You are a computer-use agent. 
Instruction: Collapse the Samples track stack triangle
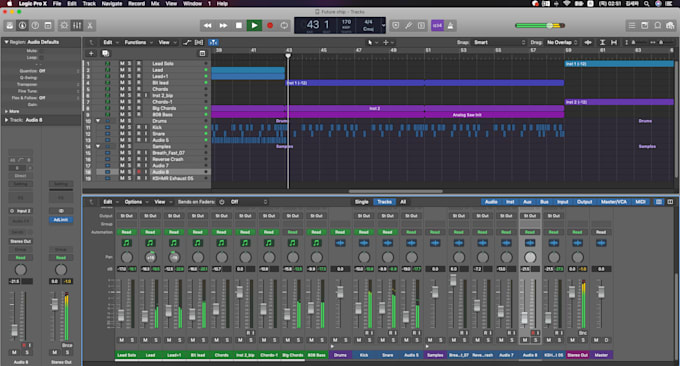[x=98, y=147]
